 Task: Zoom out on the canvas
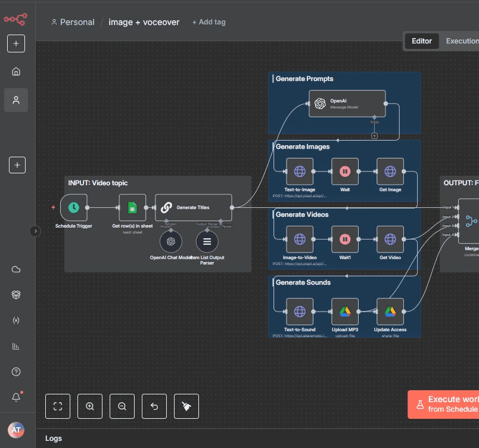pos(122,406)
